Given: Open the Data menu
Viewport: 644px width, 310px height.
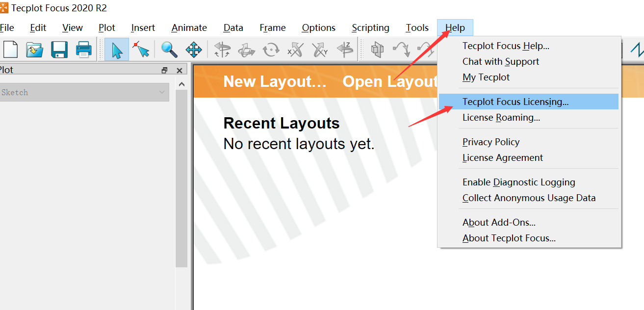Looking at the screenshot, I should tap(233, 28).
